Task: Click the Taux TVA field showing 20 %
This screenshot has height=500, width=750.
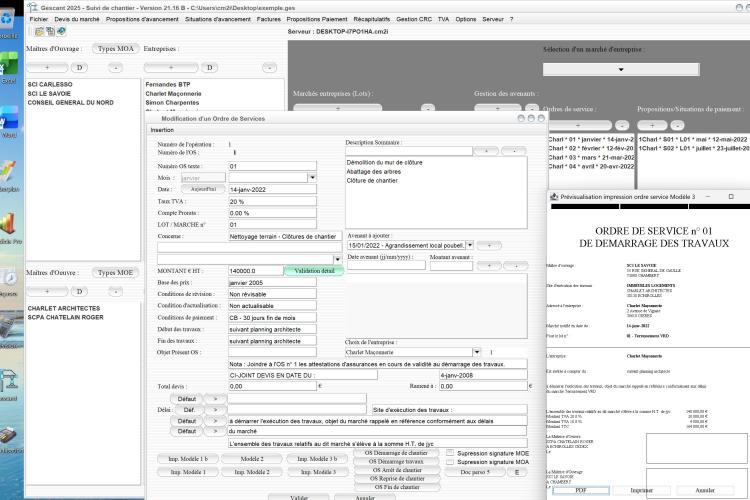Action: tap(272, 201)
